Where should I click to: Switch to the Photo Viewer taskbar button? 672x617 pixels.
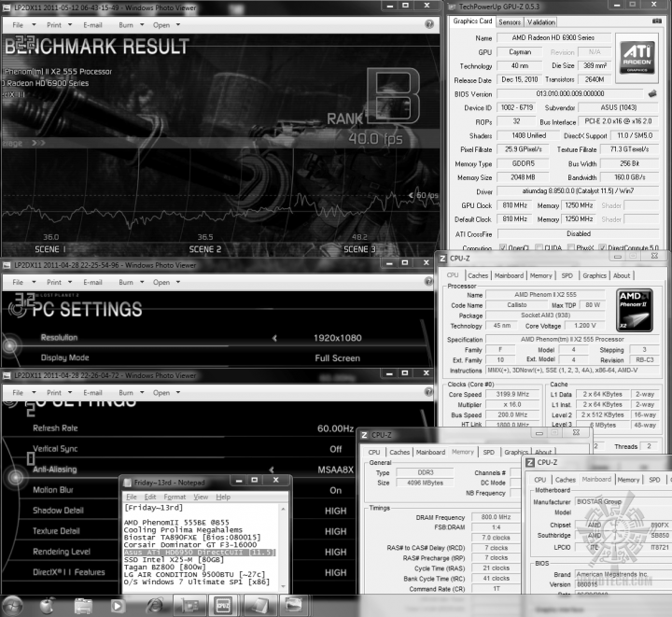294,606
